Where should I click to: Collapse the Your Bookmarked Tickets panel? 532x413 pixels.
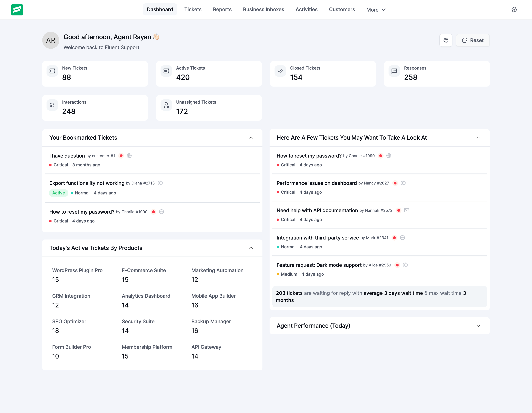[251, 138]
